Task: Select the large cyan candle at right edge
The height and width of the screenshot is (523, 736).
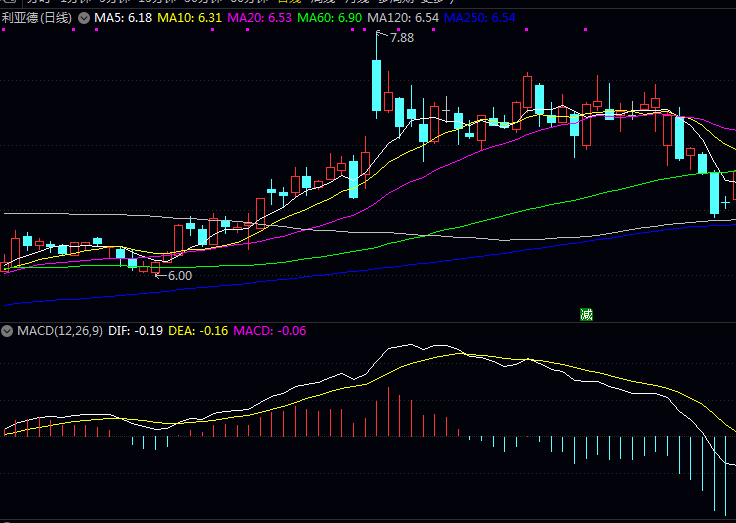Action: [x=714, y=192]
